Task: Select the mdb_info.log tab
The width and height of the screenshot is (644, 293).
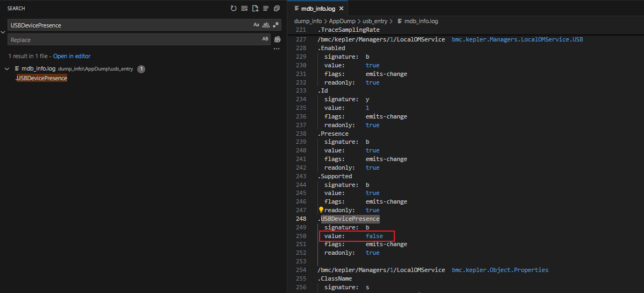Action: 319,9
